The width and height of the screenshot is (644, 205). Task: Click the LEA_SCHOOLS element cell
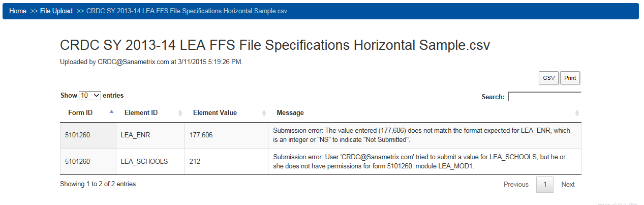[x=144, y=162]
